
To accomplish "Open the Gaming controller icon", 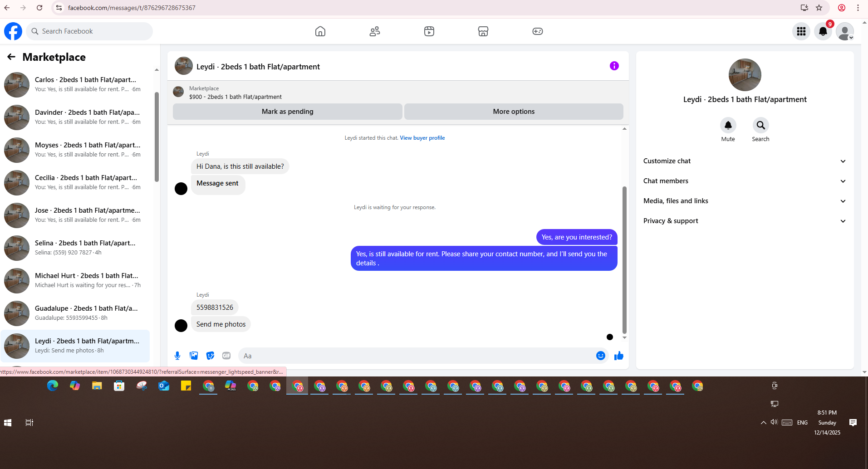I will click(x=538, y=31).
